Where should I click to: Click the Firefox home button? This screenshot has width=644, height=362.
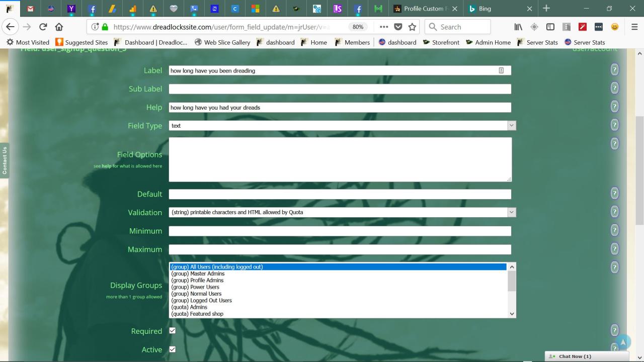pos(59,27)
